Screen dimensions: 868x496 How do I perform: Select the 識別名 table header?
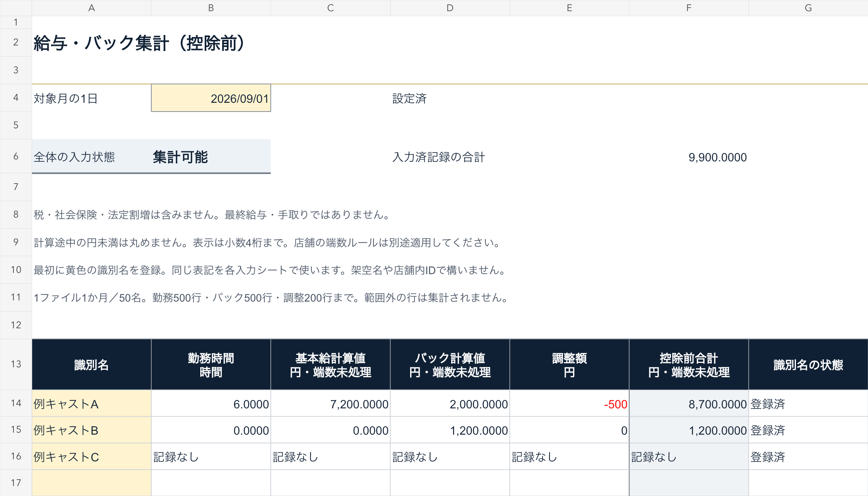[92, 365]
